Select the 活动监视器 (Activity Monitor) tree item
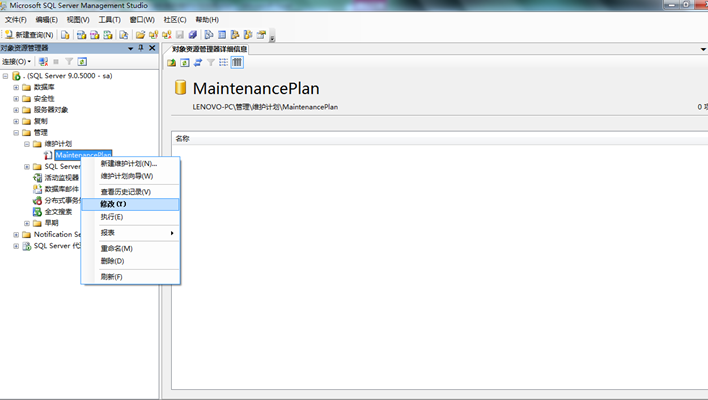Screen dimensions: 708x400 coord(61,177)
